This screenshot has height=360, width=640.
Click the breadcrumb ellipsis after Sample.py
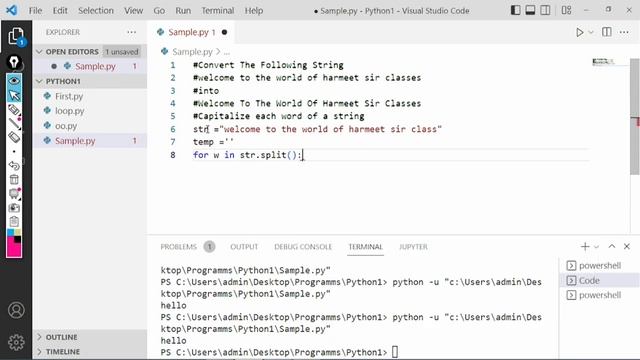coord(227,52)
